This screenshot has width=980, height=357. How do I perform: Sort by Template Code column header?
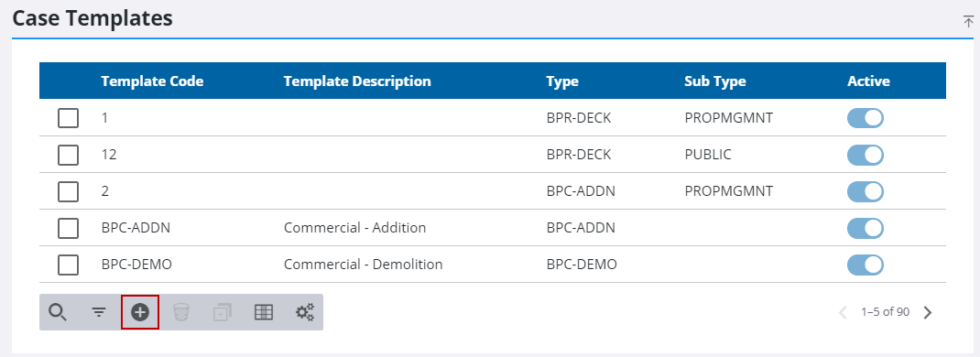click(x=152, y=81)
